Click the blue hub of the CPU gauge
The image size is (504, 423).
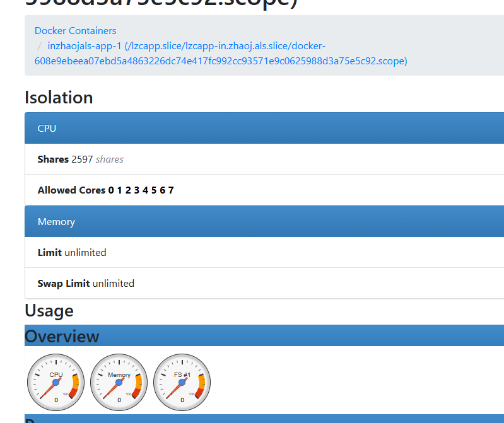pos(56,383)
